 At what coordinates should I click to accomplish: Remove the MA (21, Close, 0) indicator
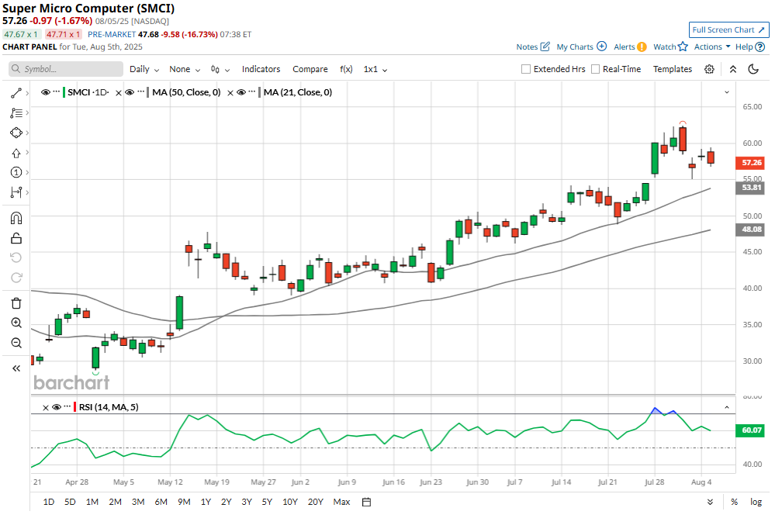pos(230,93)
